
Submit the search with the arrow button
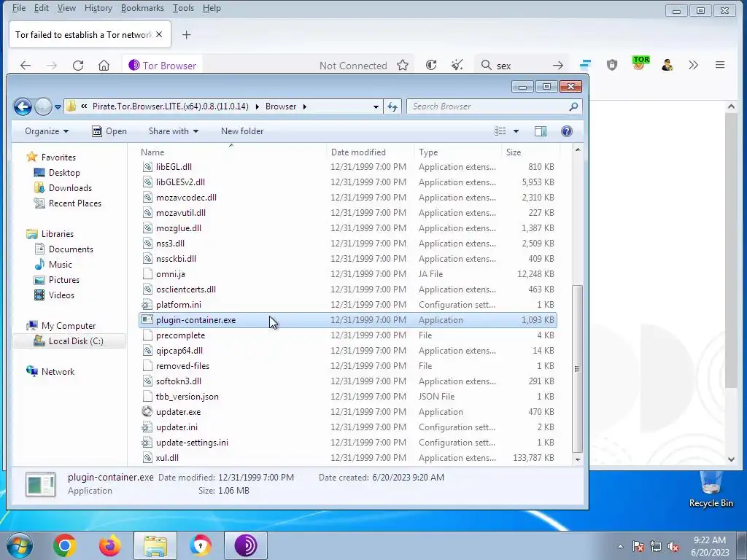pyautogui.click(x=558, y=65)
